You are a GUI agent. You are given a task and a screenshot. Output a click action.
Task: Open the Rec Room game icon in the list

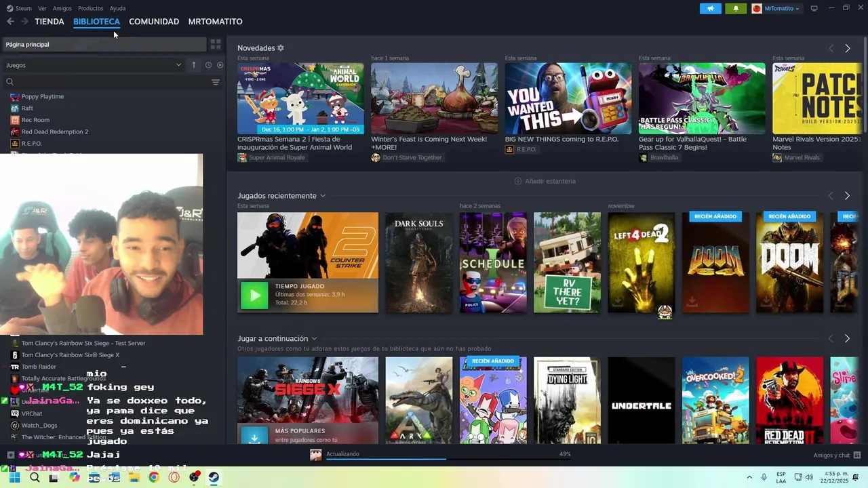point(15,120)
